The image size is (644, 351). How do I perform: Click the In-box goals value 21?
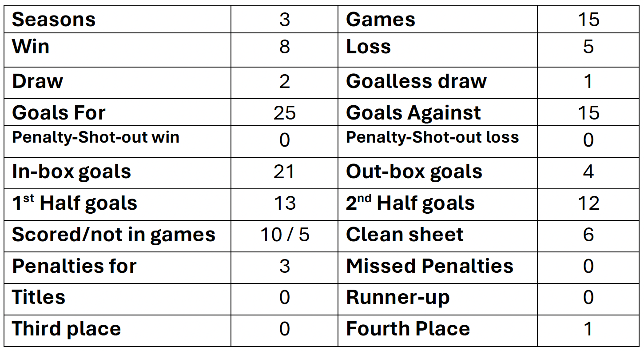(285, 172)
